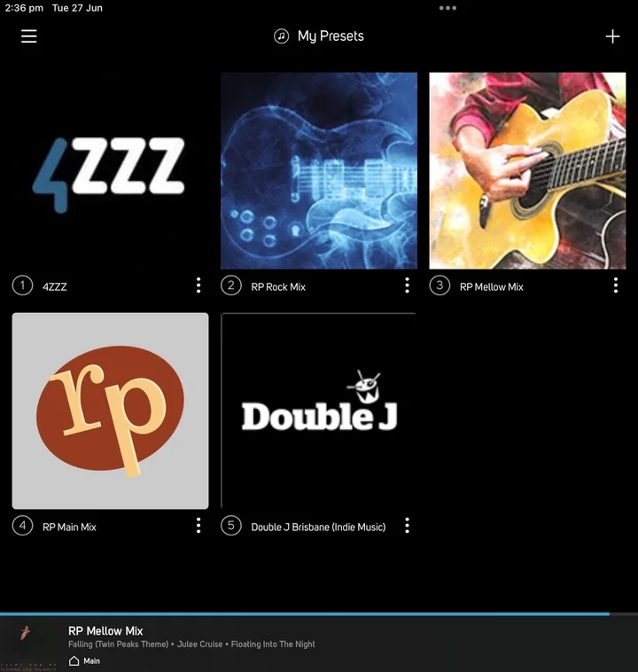This screenshot has width=638, height=672.
Task: Click the RP Mellow Mix preset label
Action: click(x=492, y=286)
